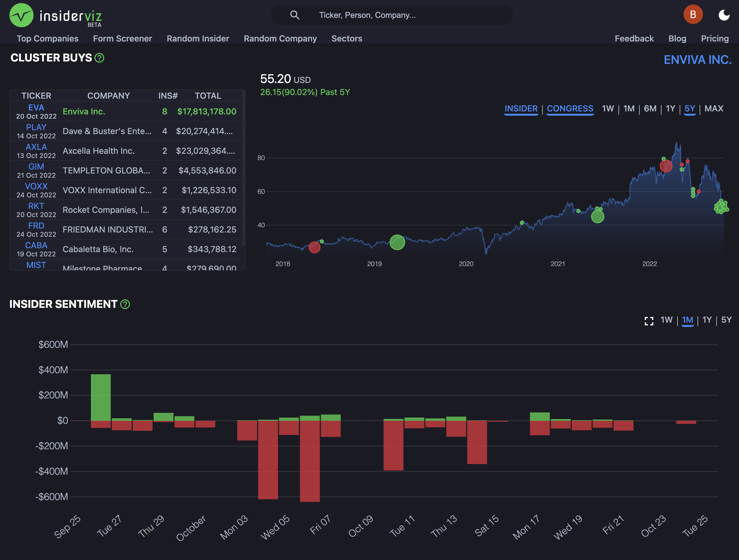Select MAX range for price chart
739x560 pixels.
714,109
